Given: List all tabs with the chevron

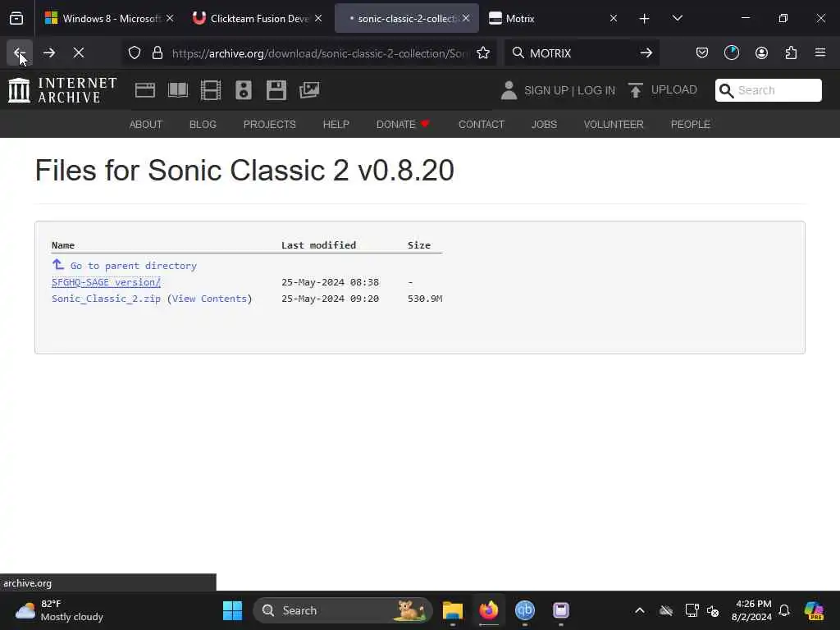Looking at the screenshot, I should click(677, 18).
